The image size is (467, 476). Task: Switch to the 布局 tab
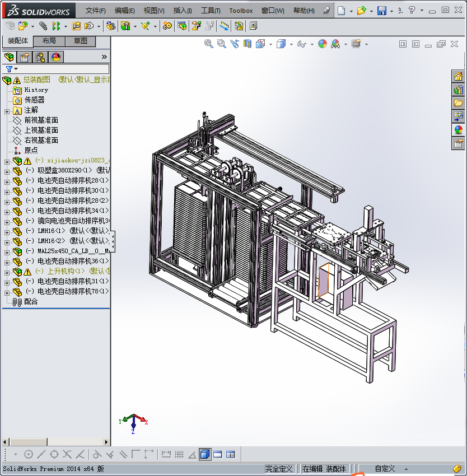click(x=49, y=41)
